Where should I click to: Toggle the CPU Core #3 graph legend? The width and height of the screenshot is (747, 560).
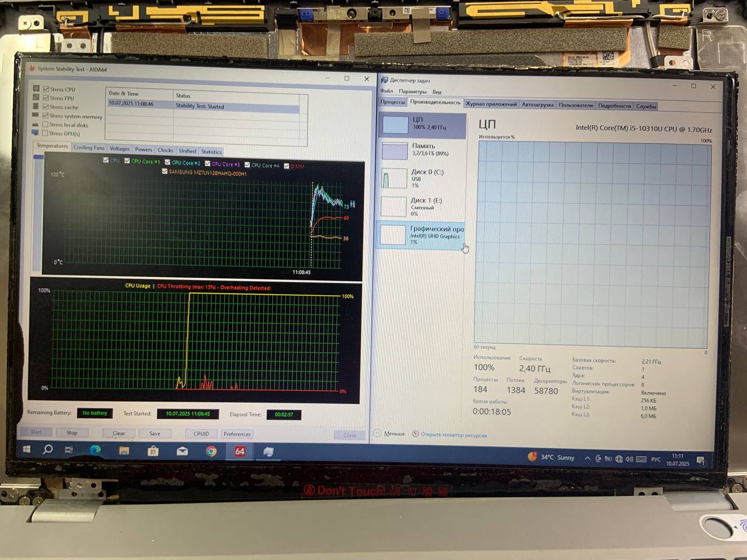click(x=208, y=164)
